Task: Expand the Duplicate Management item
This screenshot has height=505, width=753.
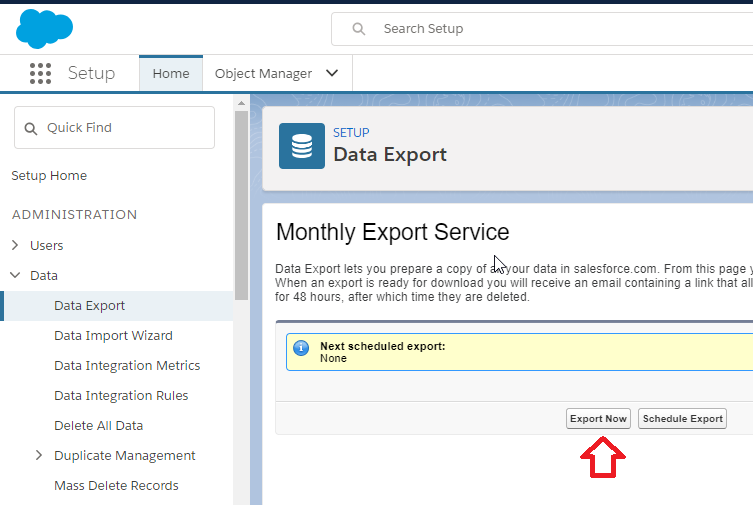Action: point(39,455)
